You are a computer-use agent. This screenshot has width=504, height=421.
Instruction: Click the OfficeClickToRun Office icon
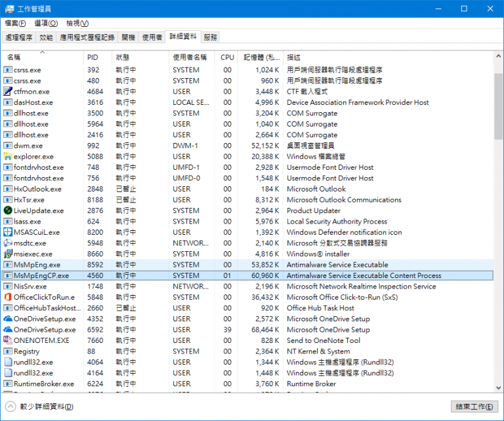(8, 297)
